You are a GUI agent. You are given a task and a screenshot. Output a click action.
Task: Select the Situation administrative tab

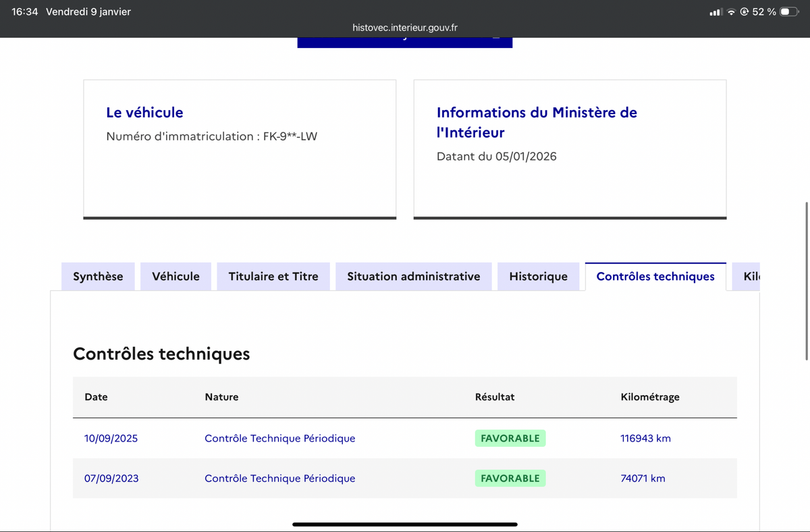pyautogui.click(x=413, y=276)
